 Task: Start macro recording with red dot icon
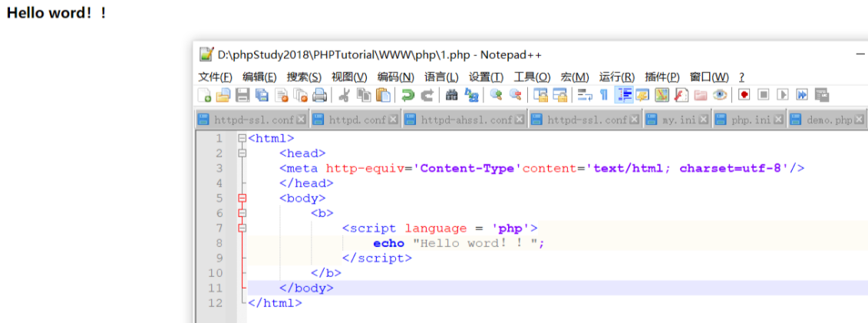click(x=744, y=95)
